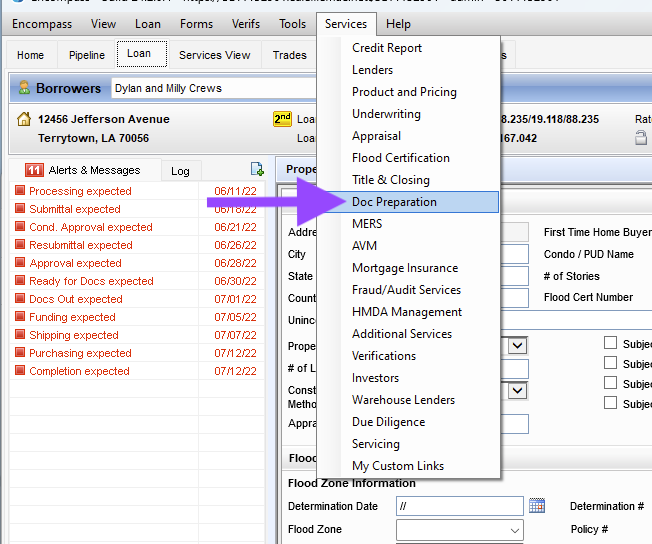This screenshot has height=544, width=652.
Task: Choose Lenders from Services menu
Action: 408,70
